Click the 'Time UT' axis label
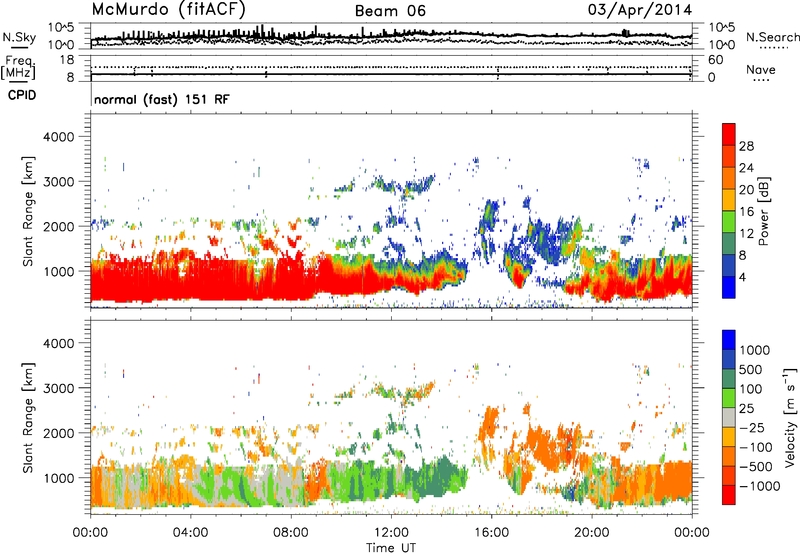 pos(391,548)
